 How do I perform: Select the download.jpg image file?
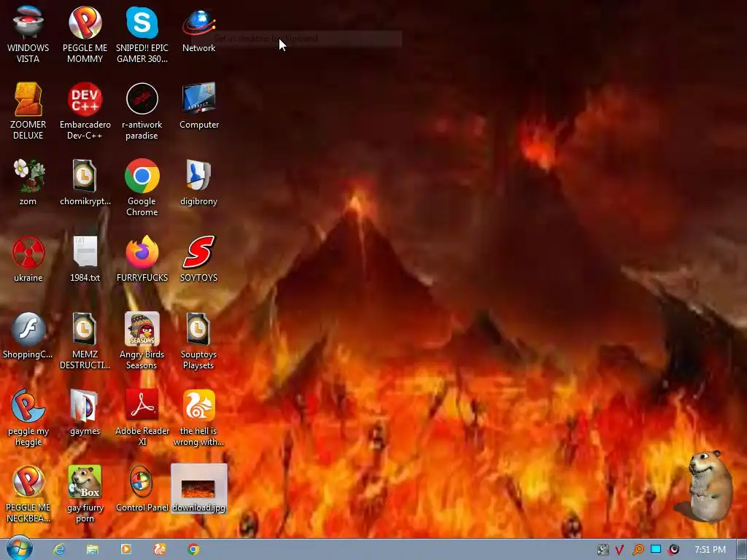click(x=198, y=489)
